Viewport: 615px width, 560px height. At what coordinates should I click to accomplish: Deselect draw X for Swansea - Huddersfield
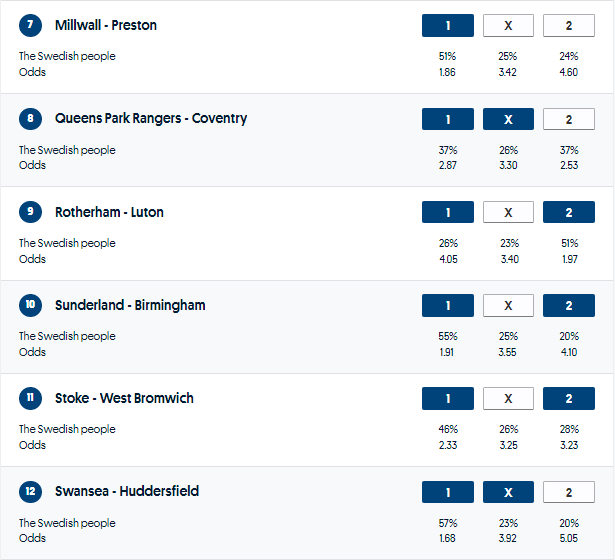(508, 492)
